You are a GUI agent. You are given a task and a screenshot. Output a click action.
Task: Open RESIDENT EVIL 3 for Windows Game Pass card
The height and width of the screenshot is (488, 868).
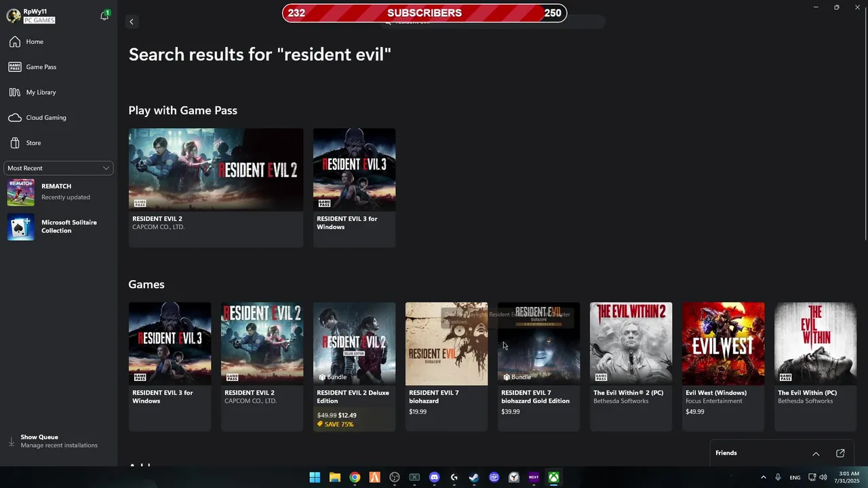point(354,188)
